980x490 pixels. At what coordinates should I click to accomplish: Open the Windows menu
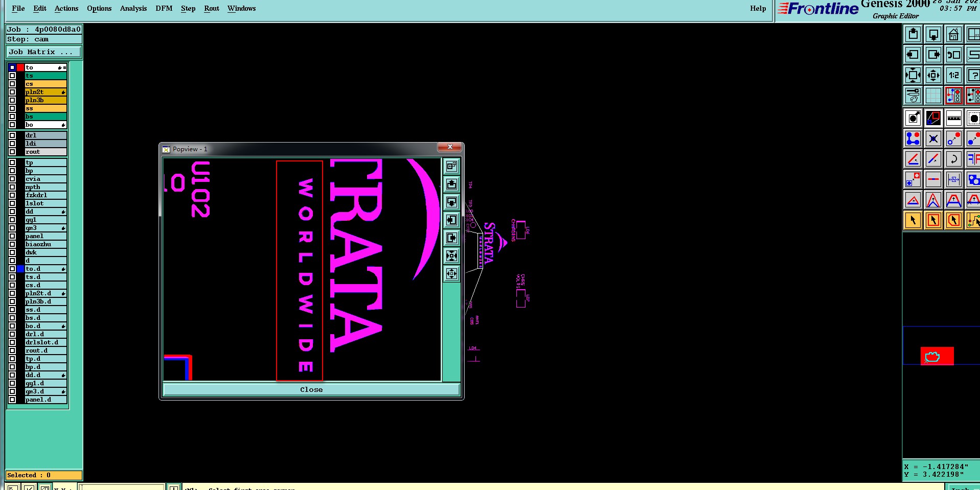(242, 8)
